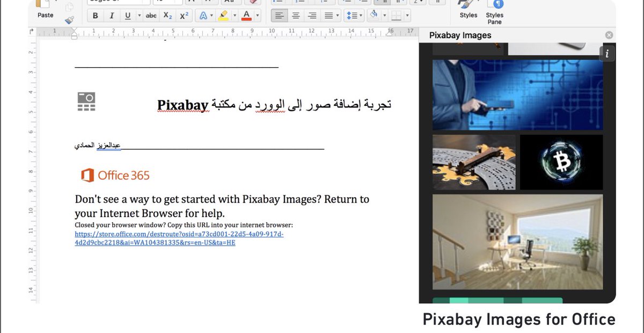The image size is (644, 333).
Task: Align text right
Action: point(312,16)
